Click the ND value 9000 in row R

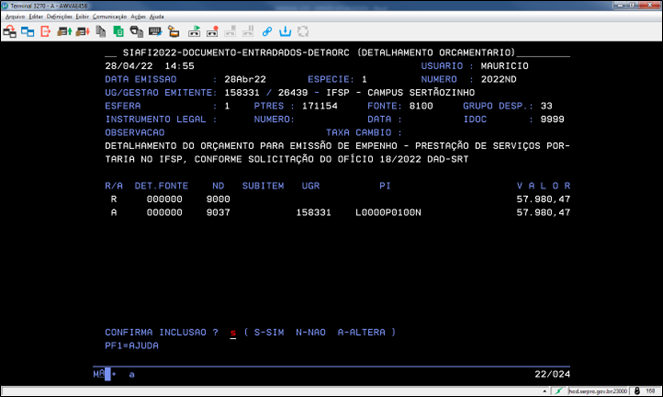click(x=218, y=199)
